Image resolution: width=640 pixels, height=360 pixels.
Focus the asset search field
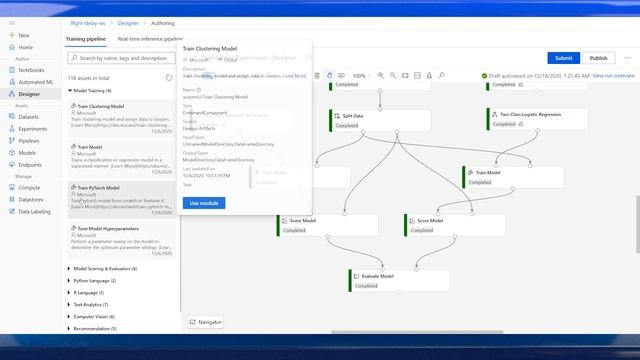coord(121,58)
